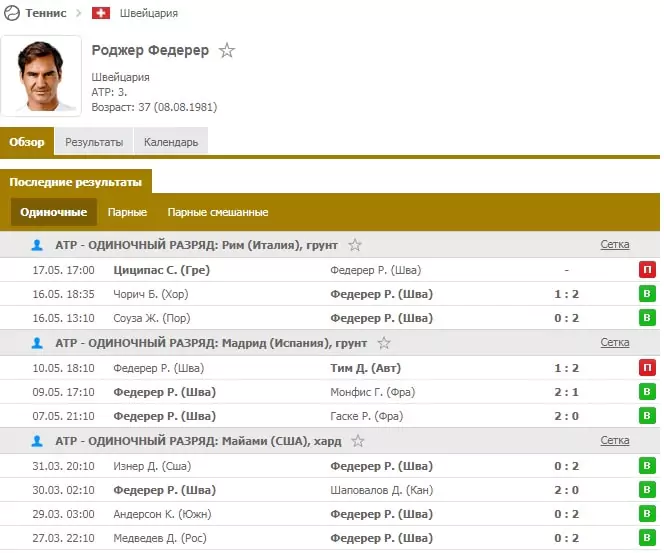The image size is (664, 553).
Task: Click Швейцария breadcrumb link
Action: 149,13
